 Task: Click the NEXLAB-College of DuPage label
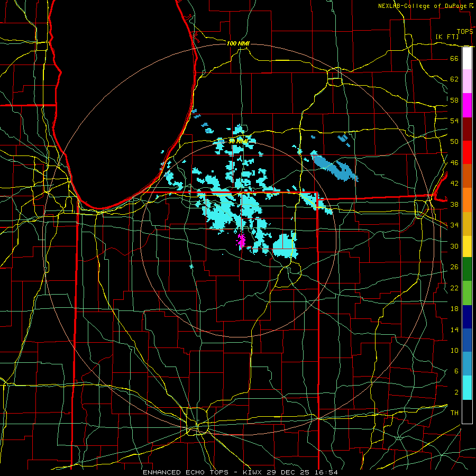pyautogui.click(x=422, y=6)
